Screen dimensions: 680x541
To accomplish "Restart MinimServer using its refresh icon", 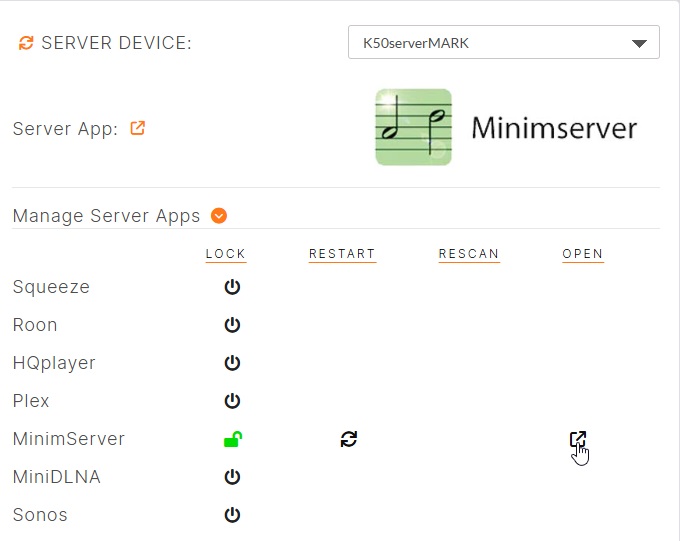I will coord(348,439).
